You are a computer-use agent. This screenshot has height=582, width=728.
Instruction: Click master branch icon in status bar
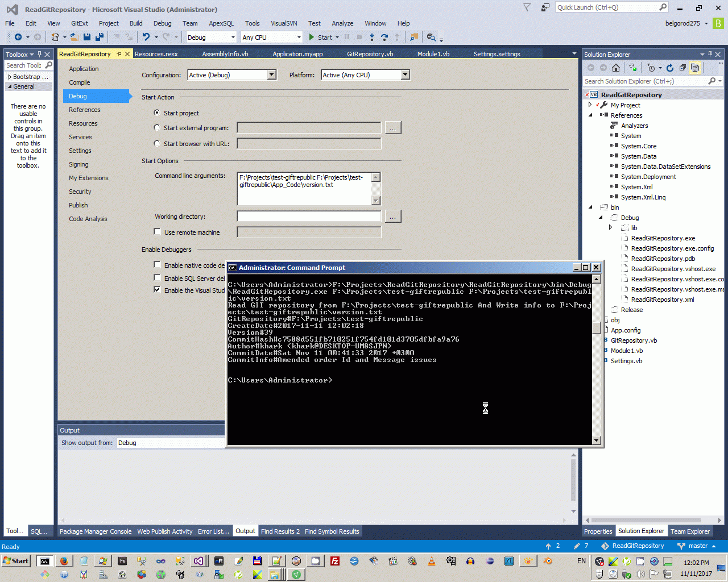coord(681,546)
